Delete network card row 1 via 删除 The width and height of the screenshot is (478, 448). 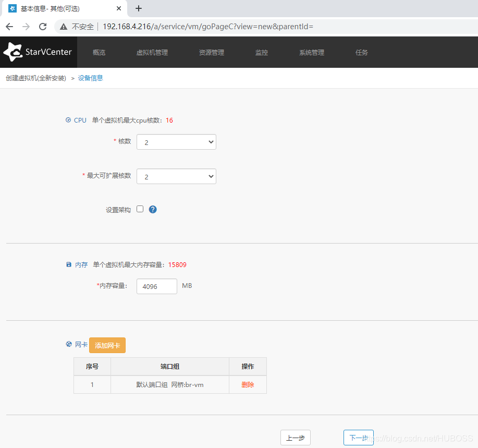click(x=248, y=384)
